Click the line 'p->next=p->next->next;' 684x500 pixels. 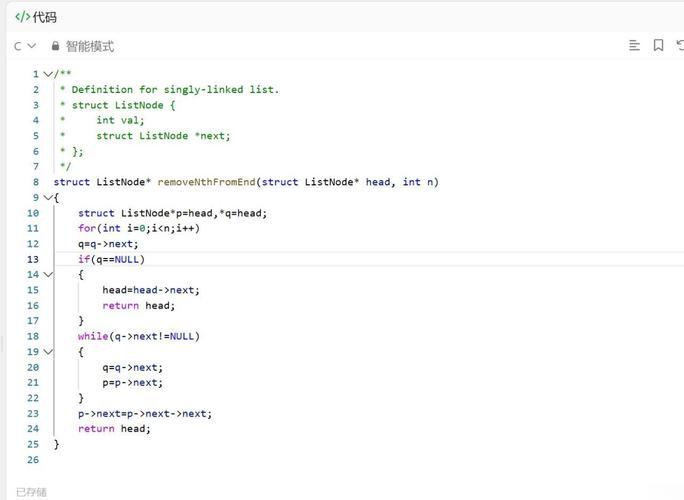tap(145, 414)
